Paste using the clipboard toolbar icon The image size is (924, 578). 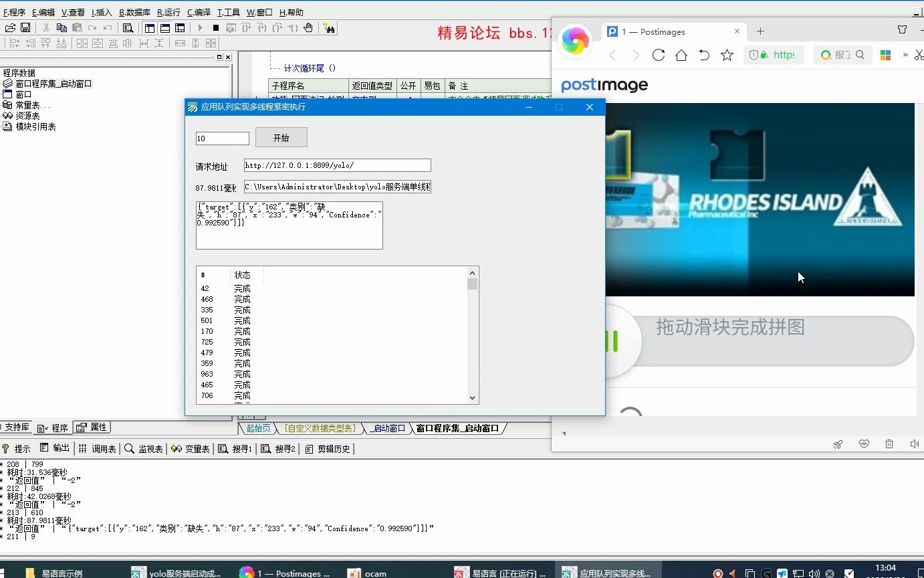coord(77,27)
